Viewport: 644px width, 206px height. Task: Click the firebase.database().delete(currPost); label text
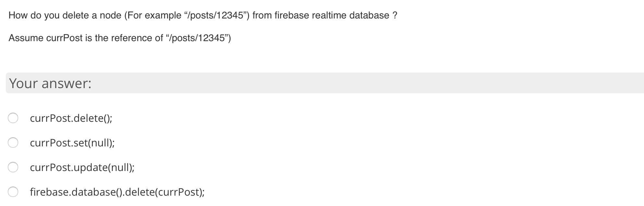(117, 191)
